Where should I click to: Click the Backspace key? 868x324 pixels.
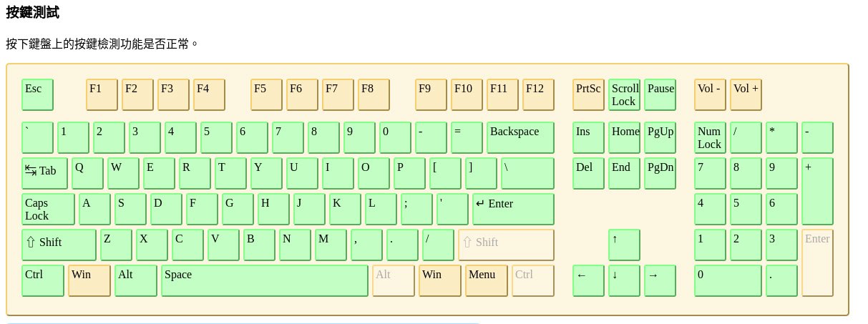point(520,137)
